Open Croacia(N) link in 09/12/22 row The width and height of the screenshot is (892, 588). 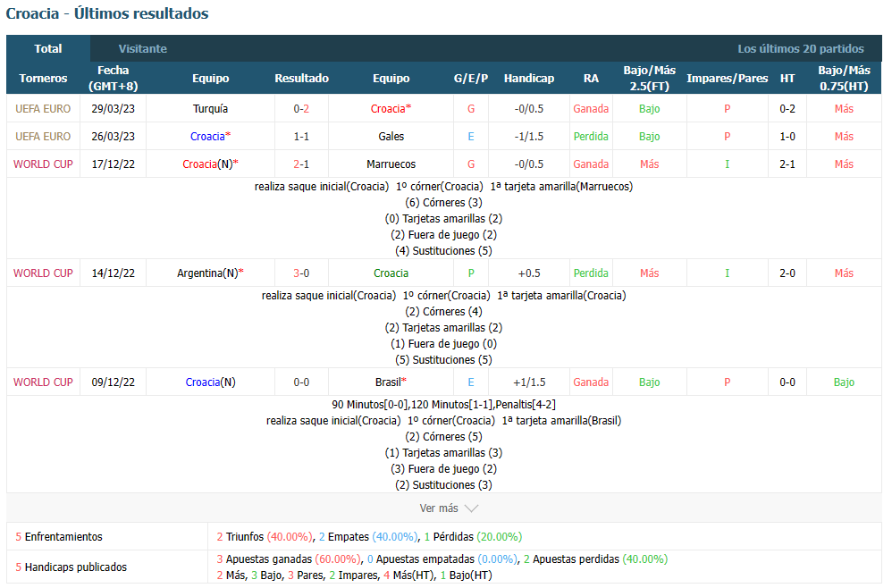[x=210, y=382]
